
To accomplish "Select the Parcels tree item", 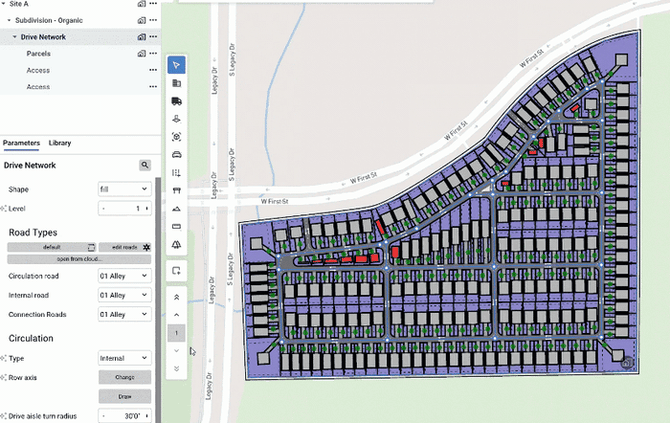I will coord(38,53).
